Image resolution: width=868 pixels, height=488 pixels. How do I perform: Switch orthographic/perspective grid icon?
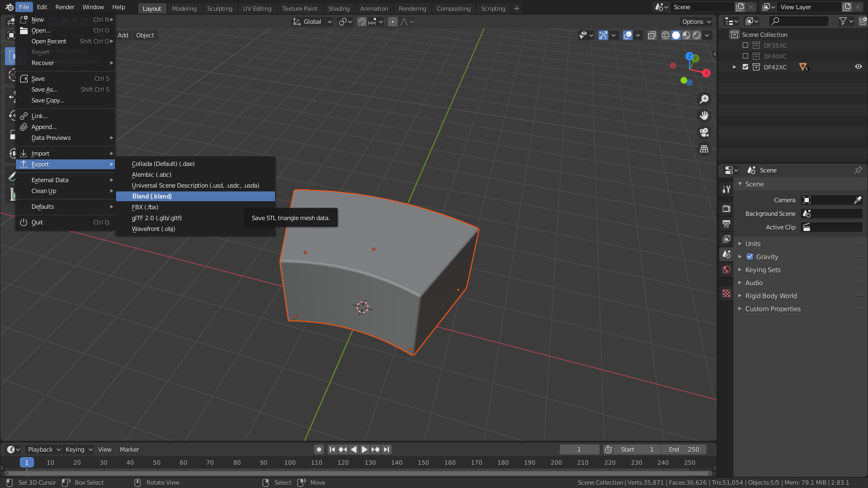[704, 149]
